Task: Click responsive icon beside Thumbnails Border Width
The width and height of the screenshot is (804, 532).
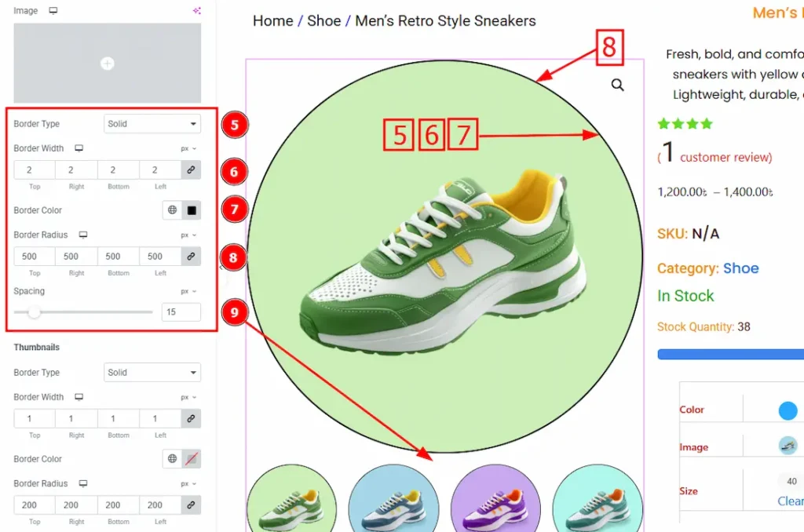Action: [x=79, y=397]
